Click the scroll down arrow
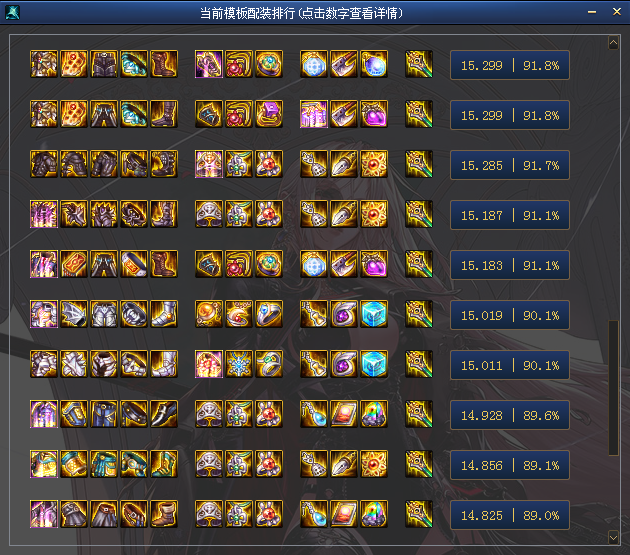This screenshot has width=630, height=555. click(613, 537)
